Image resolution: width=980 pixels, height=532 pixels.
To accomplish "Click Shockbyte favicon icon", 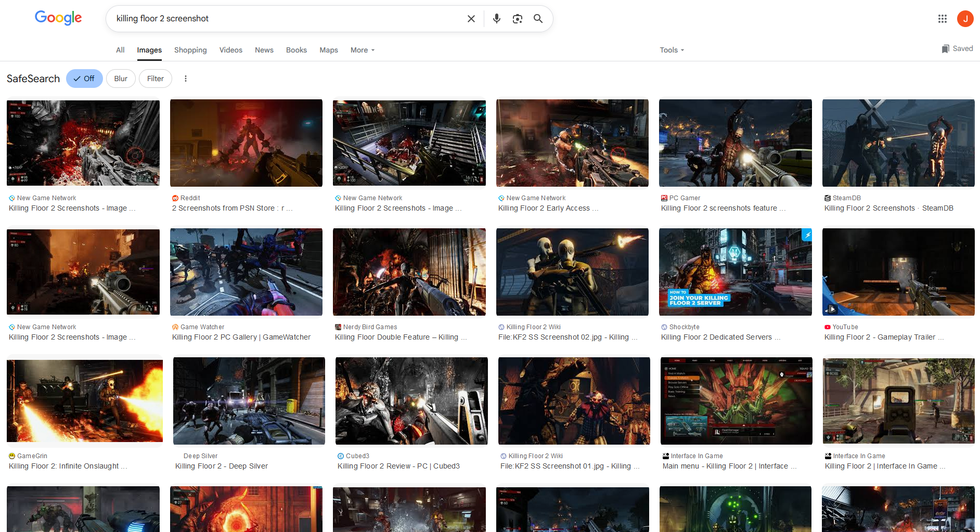I will pos(664,327).
